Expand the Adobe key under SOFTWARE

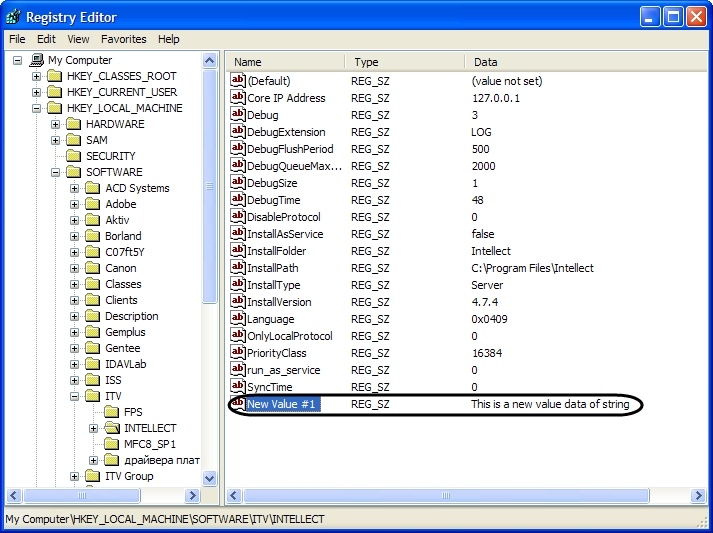[75, 204]
